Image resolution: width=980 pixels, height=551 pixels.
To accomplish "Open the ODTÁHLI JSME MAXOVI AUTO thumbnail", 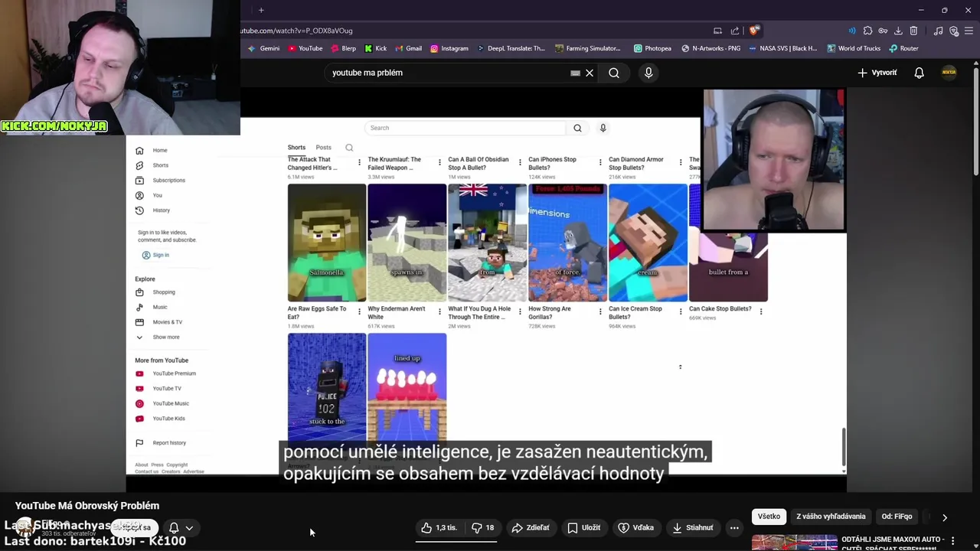I will (x=794, y=543).
